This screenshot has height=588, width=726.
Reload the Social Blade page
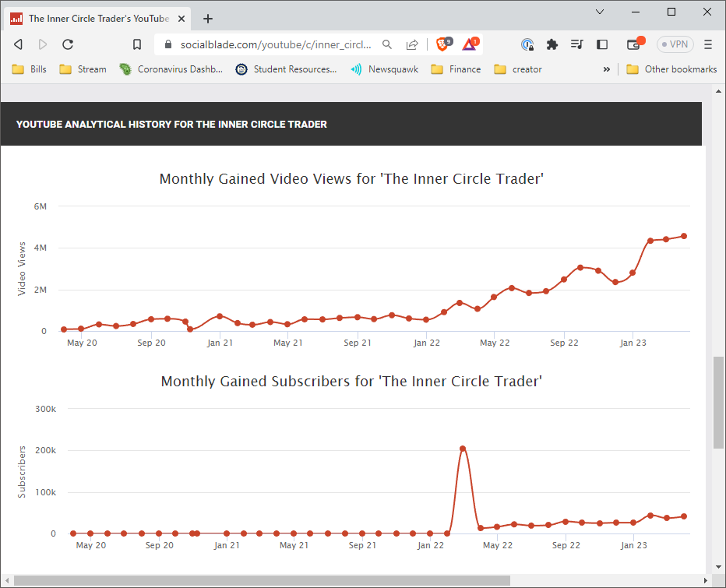[x=68, y=44]
